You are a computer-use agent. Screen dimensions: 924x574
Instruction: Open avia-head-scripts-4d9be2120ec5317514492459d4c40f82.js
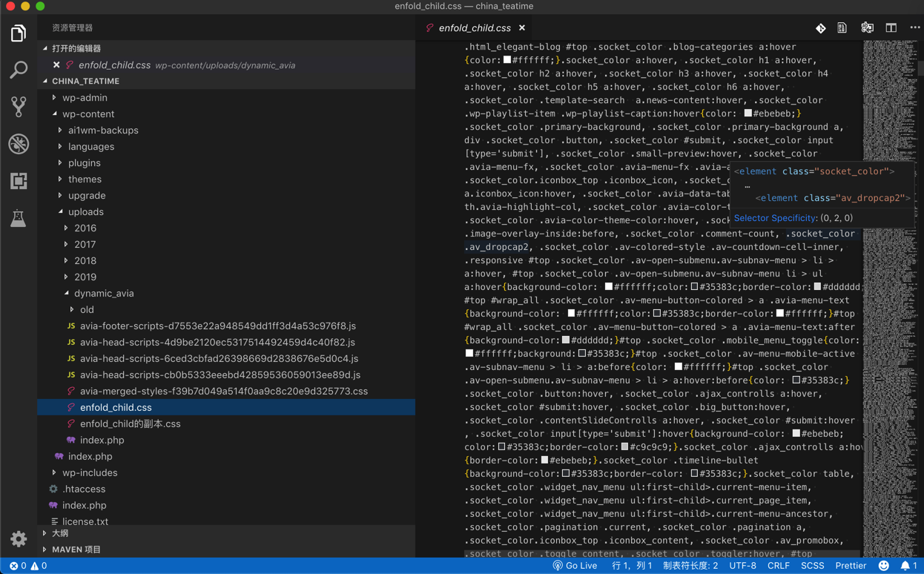[x=226, y=343]
